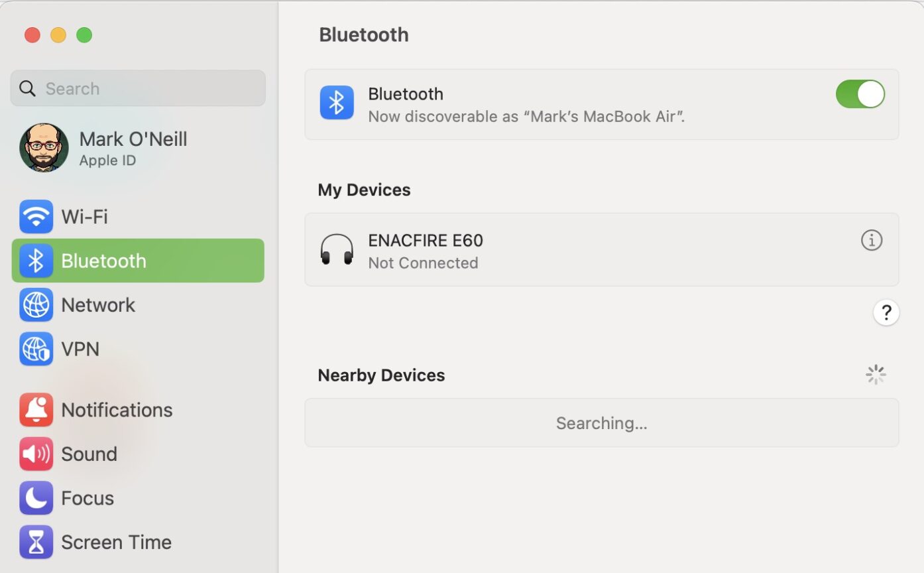Click the Searching placeholder row
Image resolution: width=924 pixels, height=573 pixels.
click(602, 422)
